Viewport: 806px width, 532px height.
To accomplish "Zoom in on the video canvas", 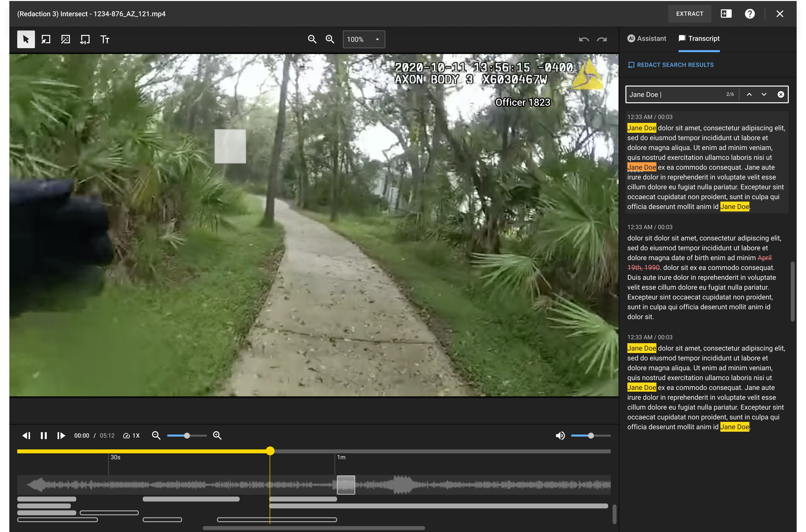I will point(330,39).
